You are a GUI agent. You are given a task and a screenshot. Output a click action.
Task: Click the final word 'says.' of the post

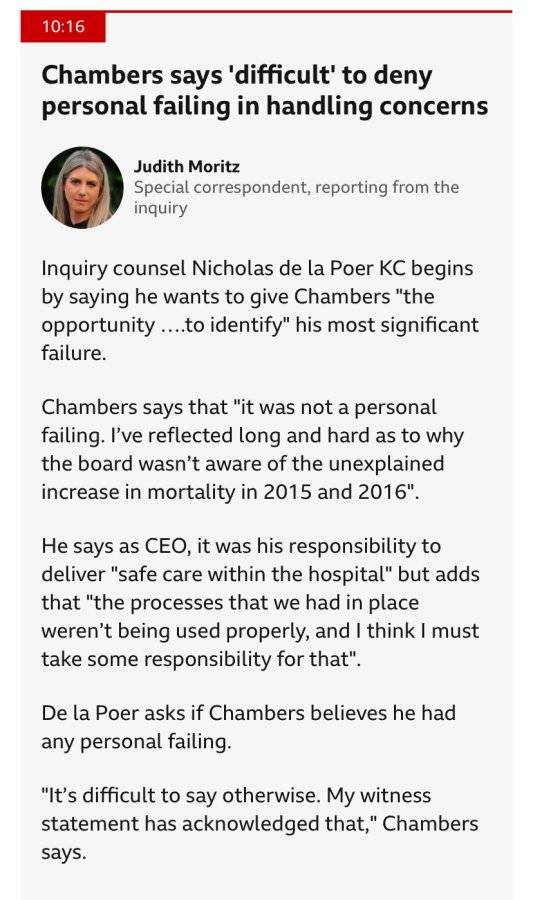coord(64,852)
